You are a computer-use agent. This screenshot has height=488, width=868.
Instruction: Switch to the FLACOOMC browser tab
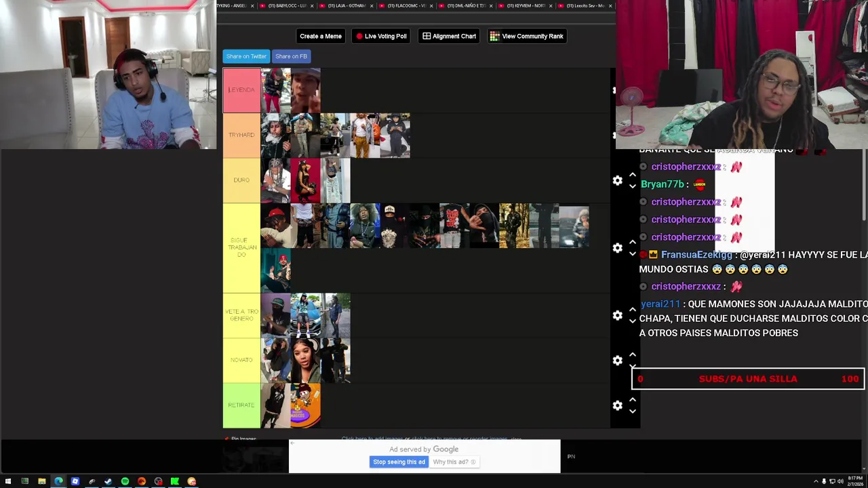pyautogui.click(x=406, y=5)
